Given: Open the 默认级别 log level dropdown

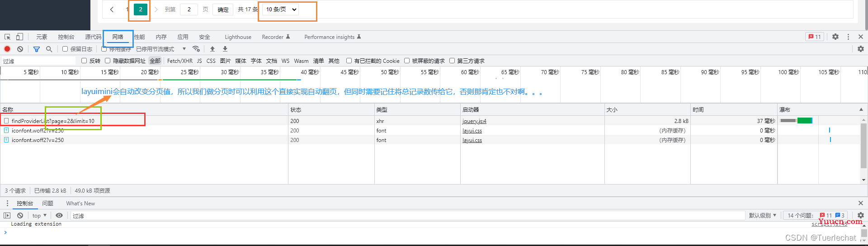Looking at the screenshot, I should tap(763, 216).
